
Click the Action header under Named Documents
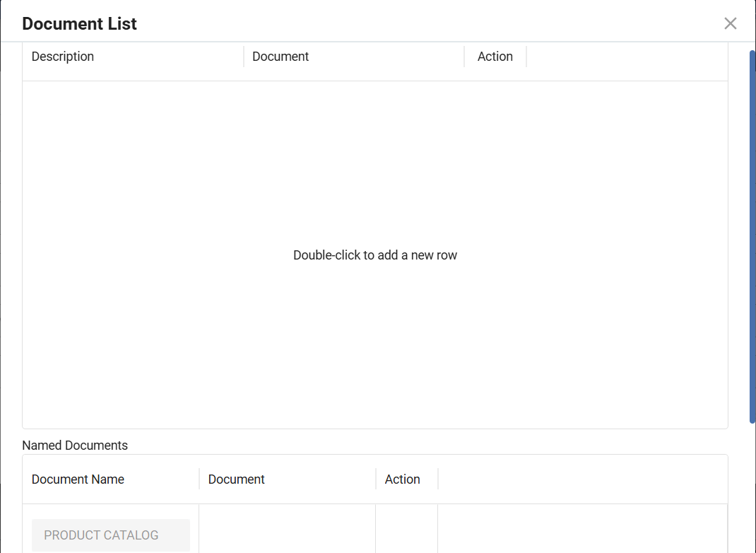point(402,479)
